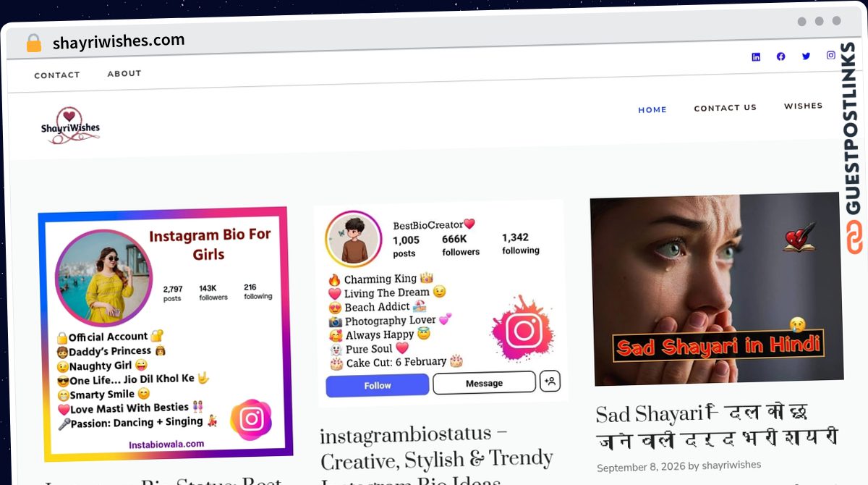Open the Instagram Bio For Girls thumbnail
The width and height of the screenshot is (868, 485).
click(166, 334)
